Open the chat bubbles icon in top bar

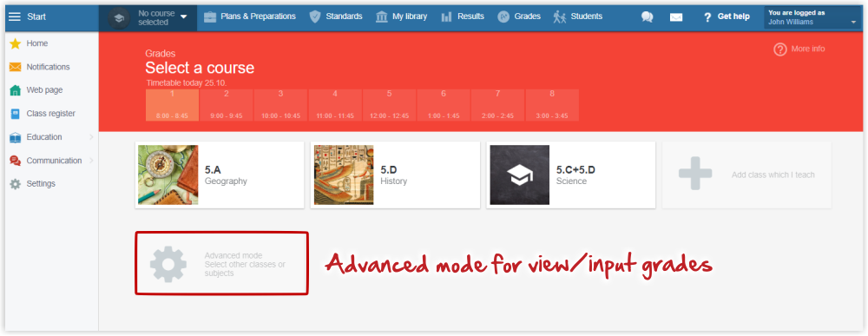[x=648, y=17]
